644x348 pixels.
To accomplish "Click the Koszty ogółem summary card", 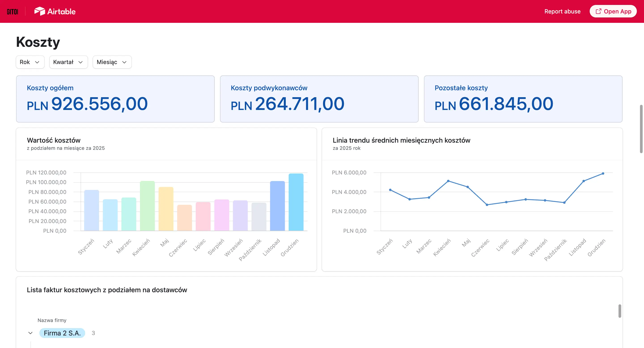I will coord(115,99).
